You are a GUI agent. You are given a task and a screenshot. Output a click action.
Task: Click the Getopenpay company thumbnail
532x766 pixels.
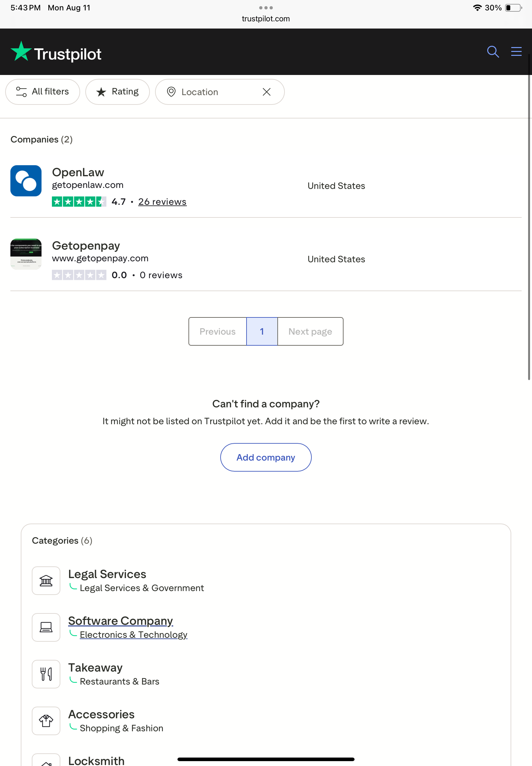[26, 254]
